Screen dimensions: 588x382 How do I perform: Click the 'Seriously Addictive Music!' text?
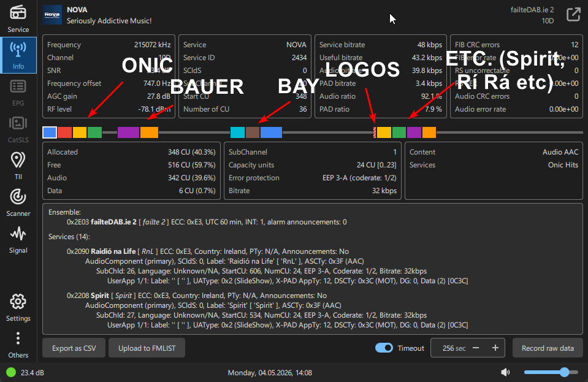(x=109, y=21)
